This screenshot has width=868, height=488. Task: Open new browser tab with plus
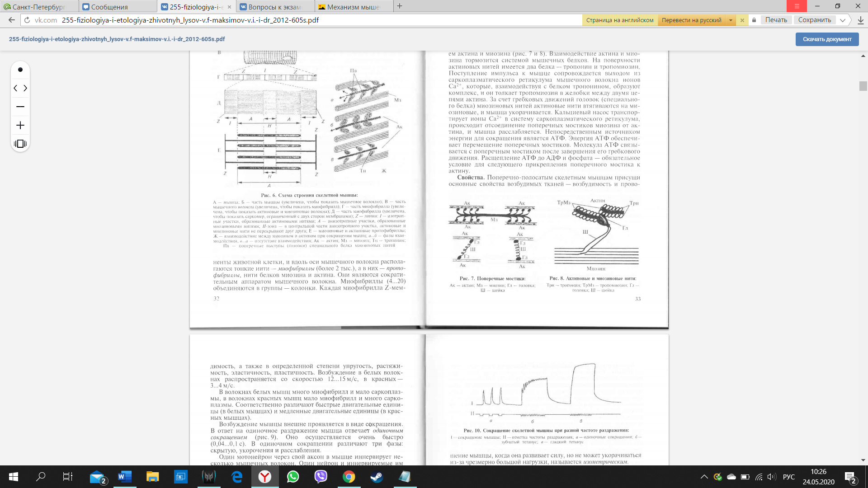[x=400, y=6]
